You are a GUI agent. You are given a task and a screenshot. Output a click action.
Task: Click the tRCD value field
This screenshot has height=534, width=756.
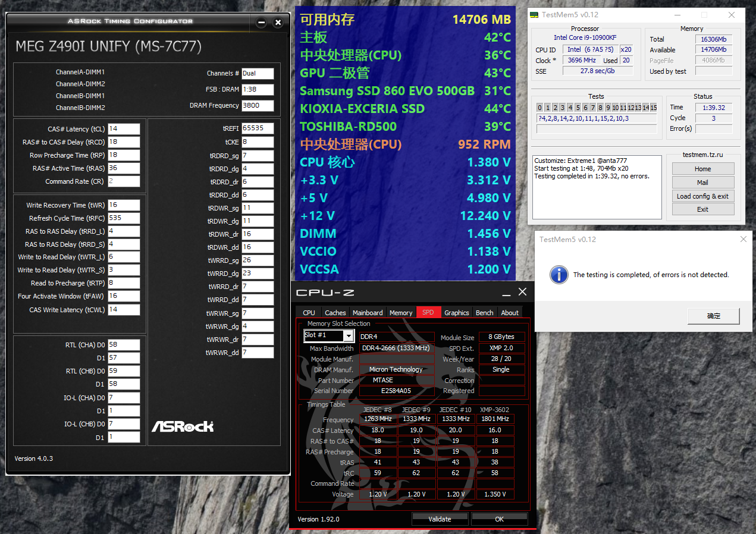pos(124,142)
